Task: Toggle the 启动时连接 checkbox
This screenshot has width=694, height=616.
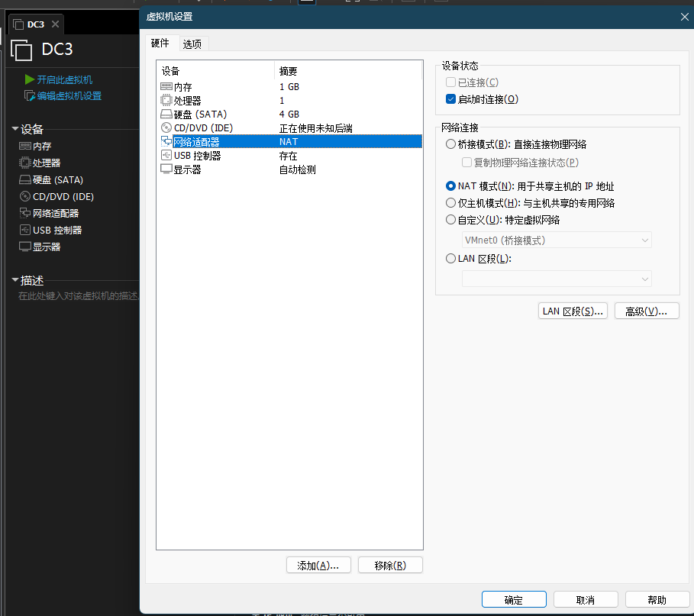Action: [x=450, y=99]
